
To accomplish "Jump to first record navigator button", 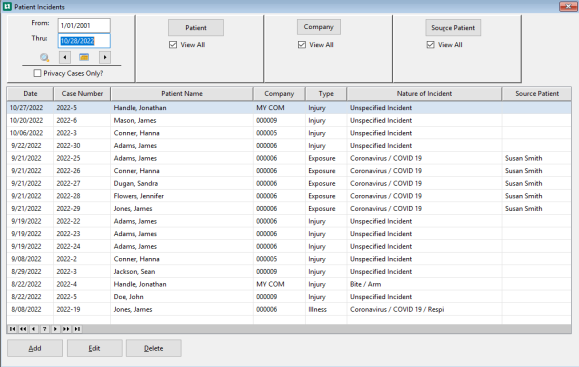I will point(13,329).
